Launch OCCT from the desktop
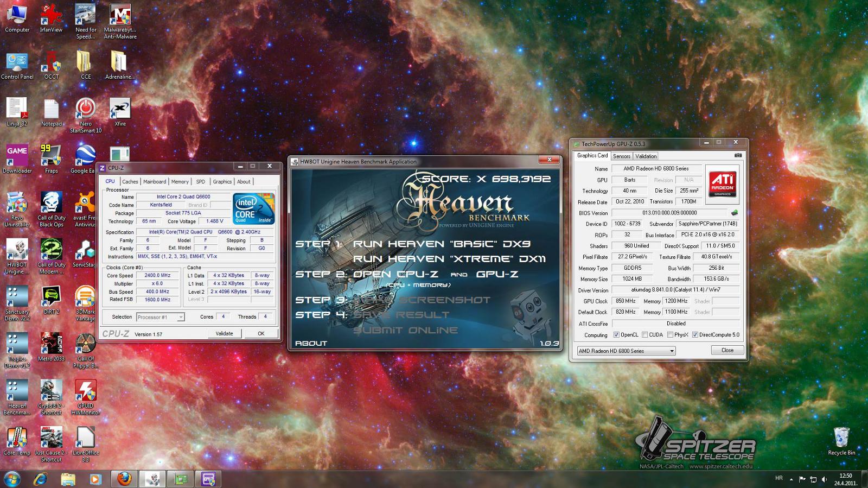The width and height of the screenshot is (868, 488). pos(51,65)
